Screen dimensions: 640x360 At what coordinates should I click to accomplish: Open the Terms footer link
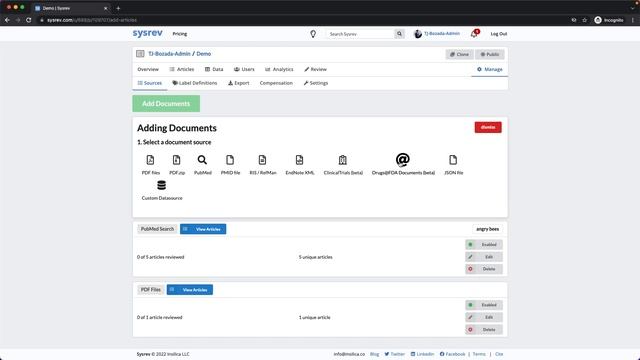coord(479,354)
